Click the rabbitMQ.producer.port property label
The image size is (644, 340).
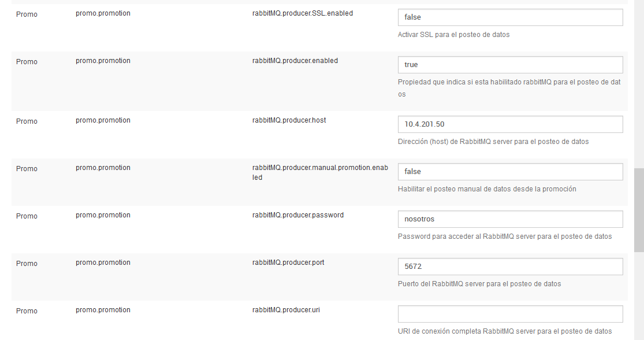point(288,263)
